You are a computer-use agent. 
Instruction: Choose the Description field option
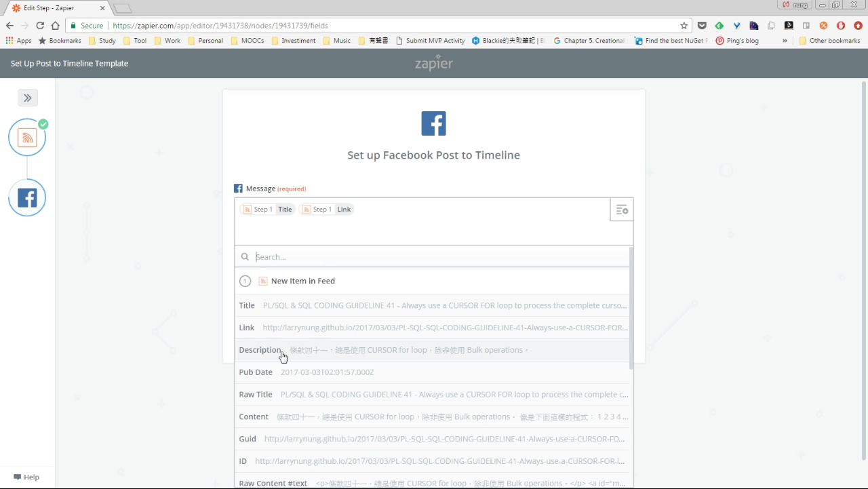(433, 350)
